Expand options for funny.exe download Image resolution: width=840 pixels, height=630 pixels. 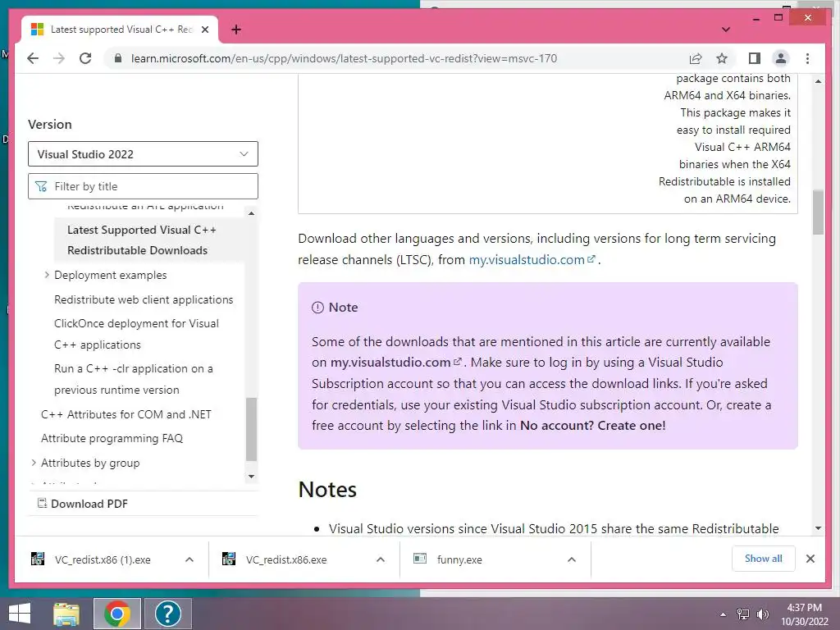tap(572, 559)
